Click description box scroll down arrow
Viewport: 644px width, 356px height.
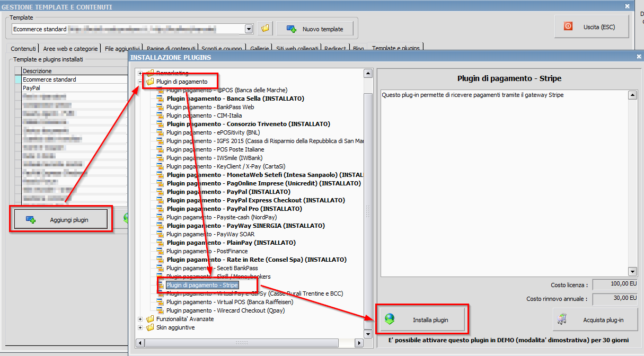632,271
